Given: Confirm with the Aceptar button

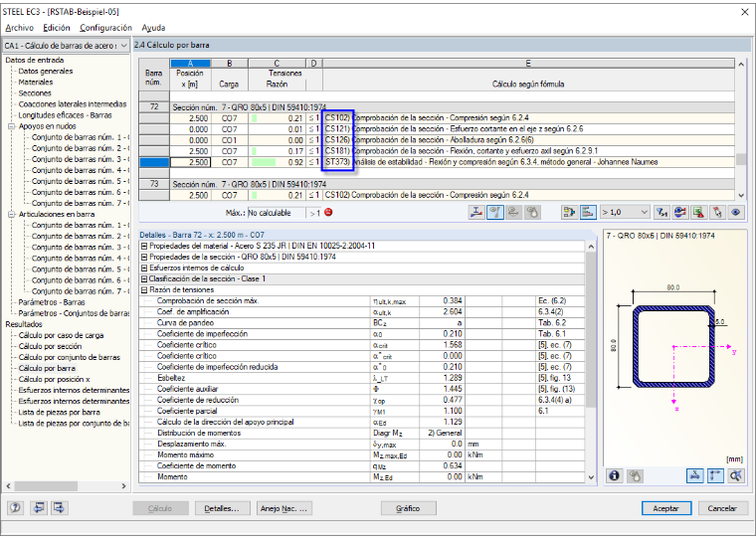Looking at the screenshot, I should (666, 508).
